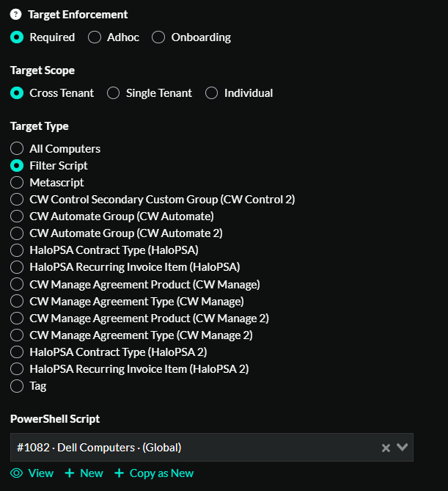Click the plus icon beside New
Image resolution: width=448 pixels, height=491 pixels.
[x=70, y=473]
